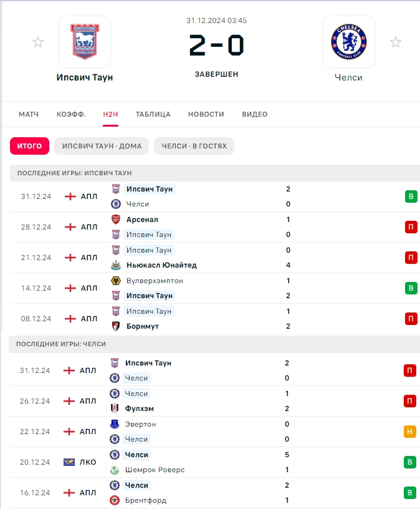Select the ЧЕЛСИ - В ГОСТЯХ filter

click(x=194, y=146)
